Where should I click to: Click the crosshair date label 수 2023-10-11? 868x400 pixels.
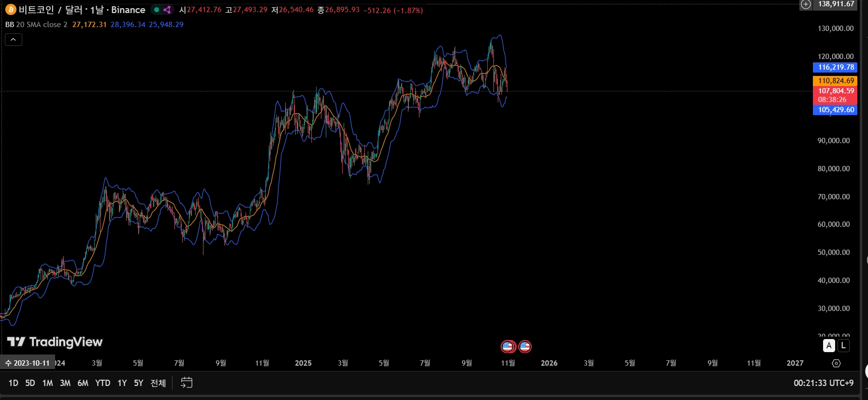point(28,363)
